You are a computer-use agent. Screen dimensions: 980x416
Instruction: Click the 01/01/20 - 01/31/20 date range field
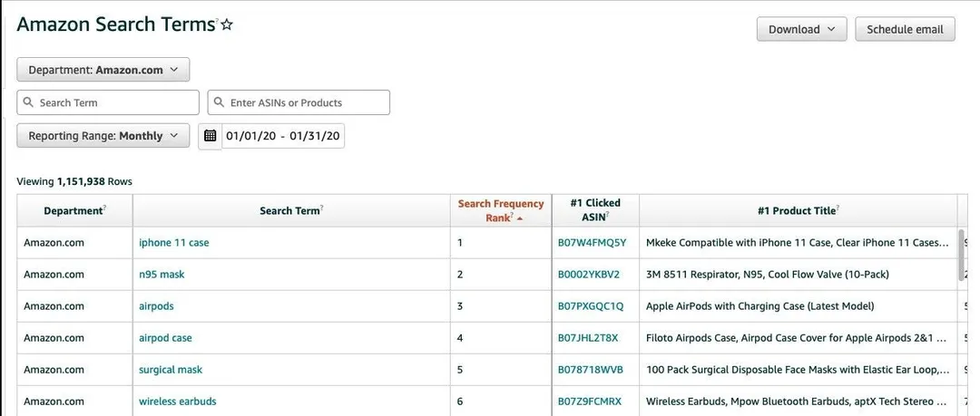tap(283, 136)
